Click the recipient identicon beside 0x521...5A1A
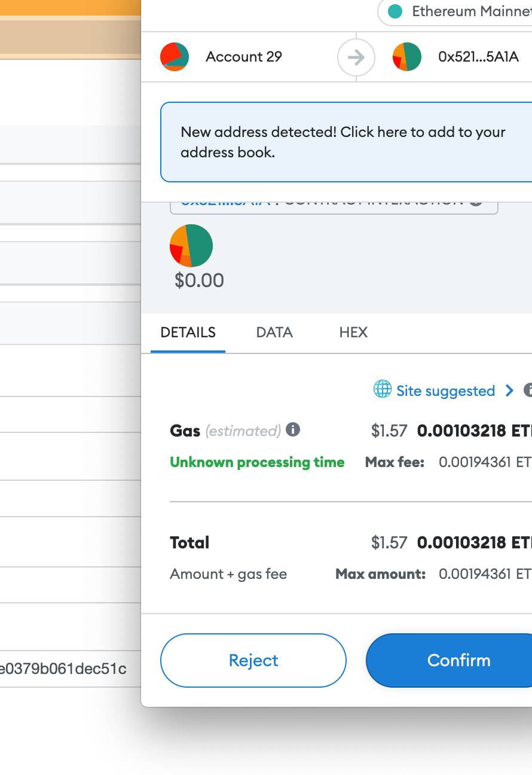This screenshot has width=532, height=775. (406, 57)
